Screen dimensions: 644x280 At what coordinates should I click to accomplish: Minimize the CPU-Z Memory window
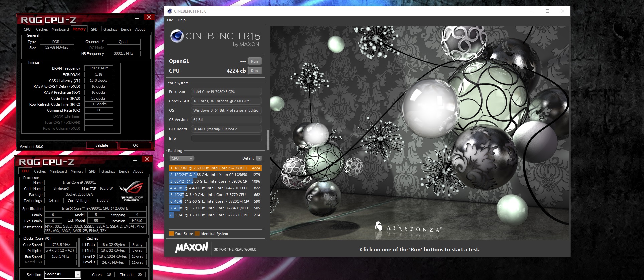click(137, 18)
